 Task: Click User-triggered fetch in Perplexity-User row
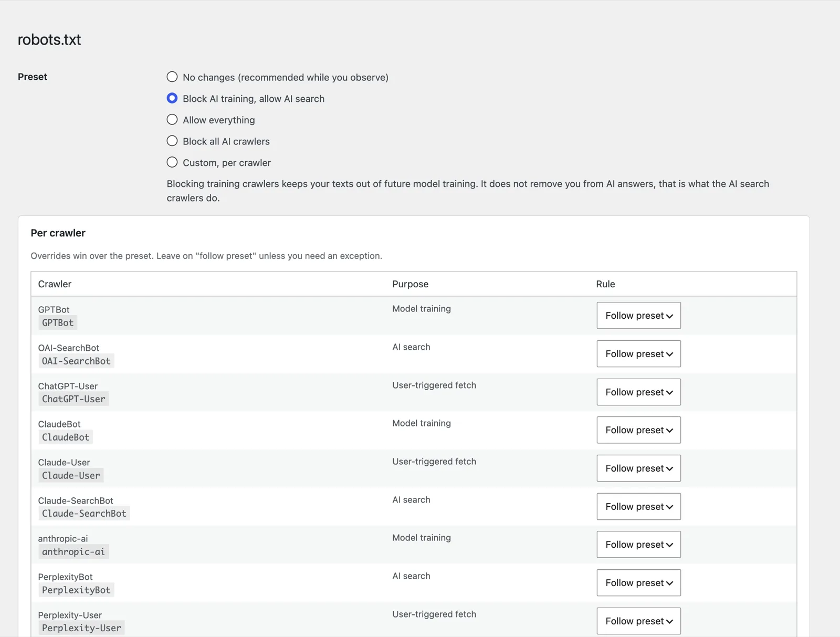[x=434, y=614]
